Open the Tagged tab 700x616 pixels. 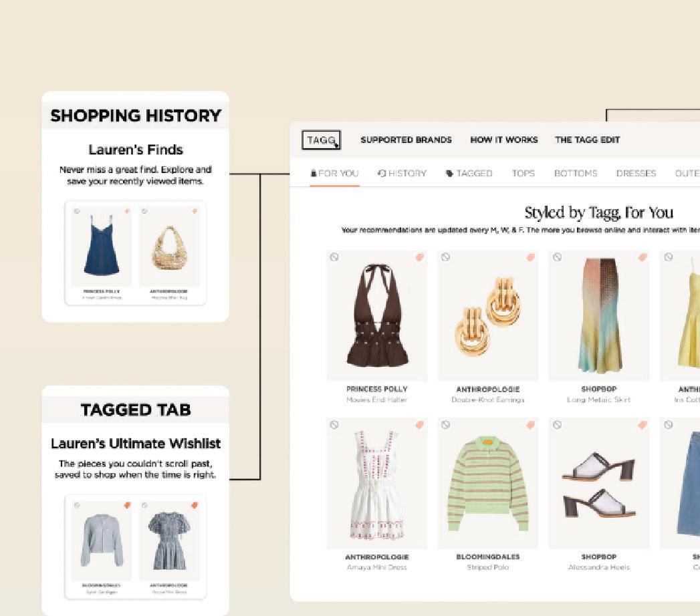[x=469, y=173]
